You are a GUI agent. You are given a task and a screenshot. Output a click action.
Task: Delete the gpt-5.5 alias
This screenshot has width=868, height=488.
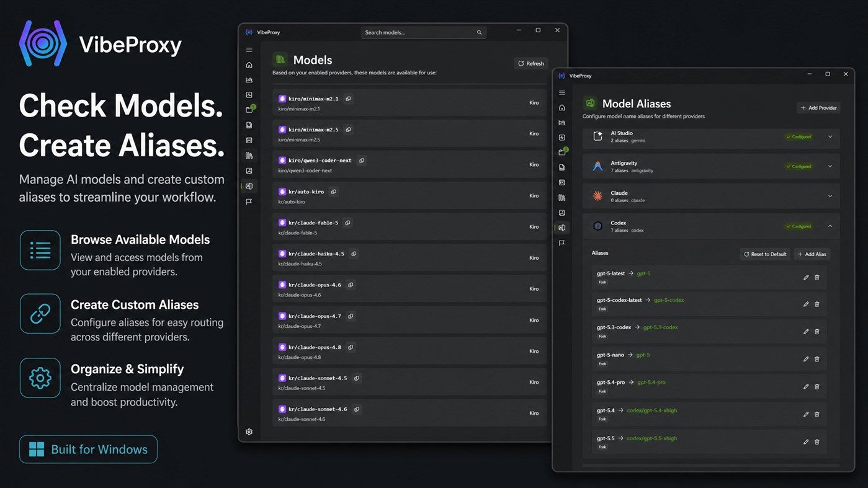click(817, 441)
